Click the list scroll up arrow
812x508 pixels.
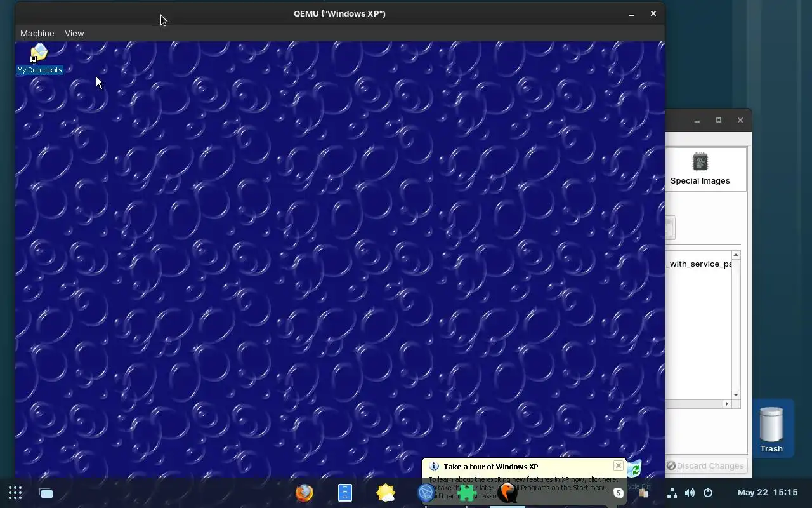click(x=736, y=255)
